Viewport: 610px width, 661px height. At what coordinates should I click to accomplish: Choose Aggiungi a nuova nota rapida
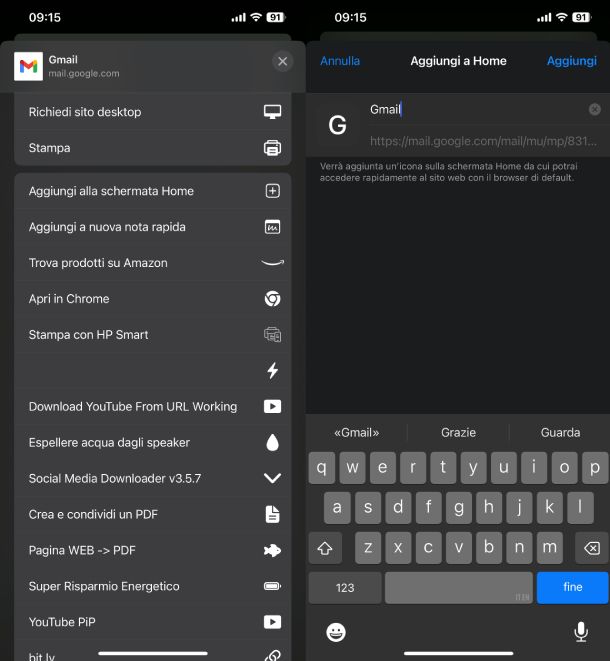pos(153,227)
